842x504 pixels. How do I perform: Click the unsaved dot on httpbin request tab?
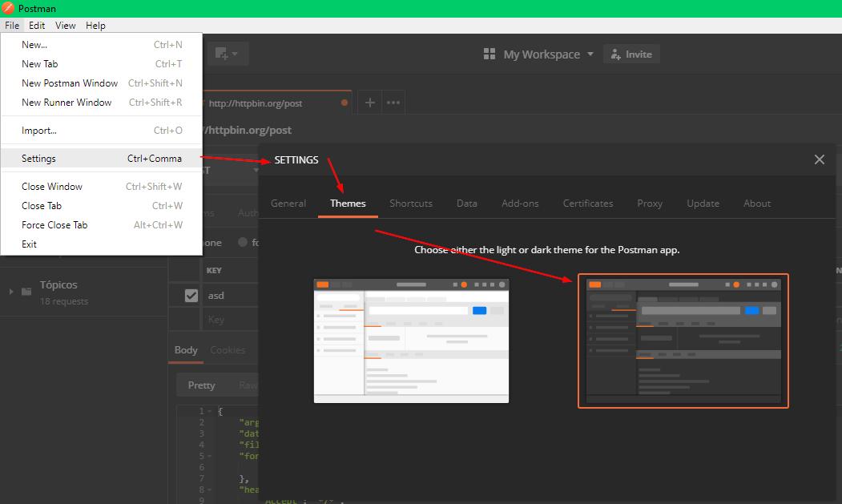tap(344, 103)
